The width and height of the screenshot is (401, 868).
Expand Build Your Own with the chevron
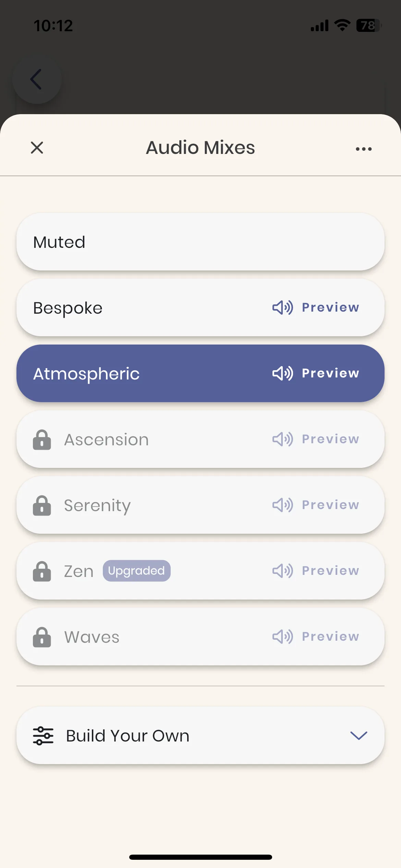point(359,736)
